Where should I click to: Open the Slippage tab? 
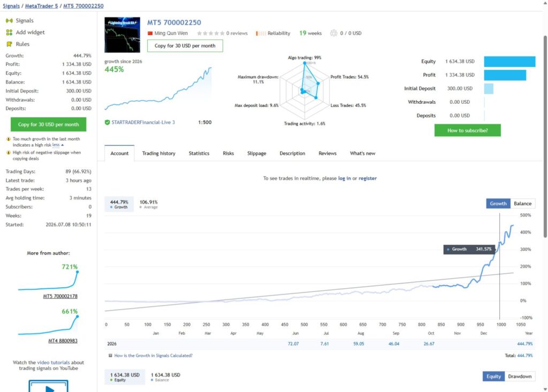point(256,153)
